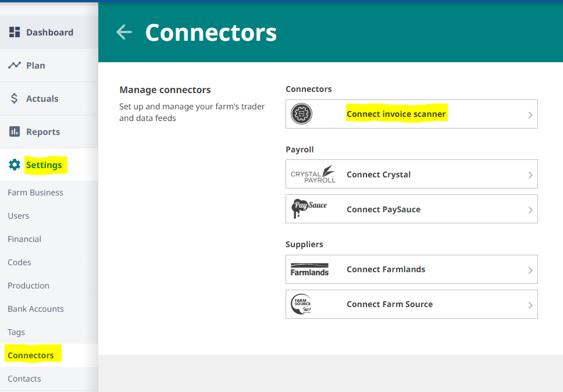The height and width of the screenshot is (392, 563).
Task: Open the Actuals section
Action: [49, 98]
